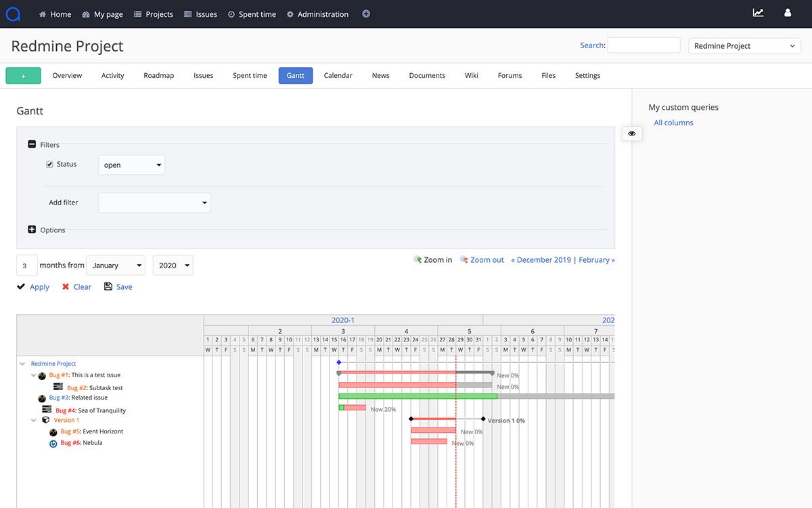Screen dimensions: 812x508
Task: Open Issues in the top menu
Action: click(201, 14)
